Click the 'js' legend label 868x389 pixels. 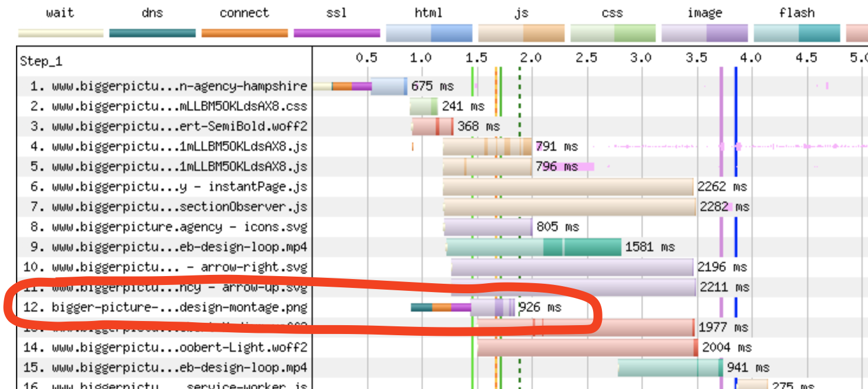521,12
